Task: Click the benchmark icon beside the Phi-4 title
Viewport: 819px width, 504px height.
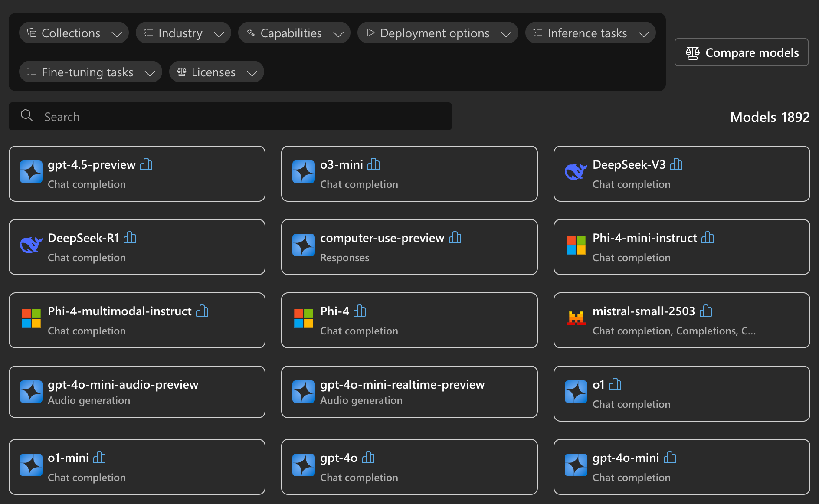Action: click(360, 311)
